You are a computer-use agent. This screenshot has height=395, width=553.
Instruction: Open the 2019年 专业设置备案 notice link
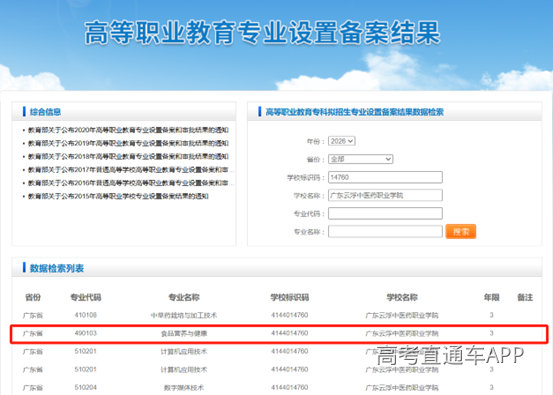(128, 143)
